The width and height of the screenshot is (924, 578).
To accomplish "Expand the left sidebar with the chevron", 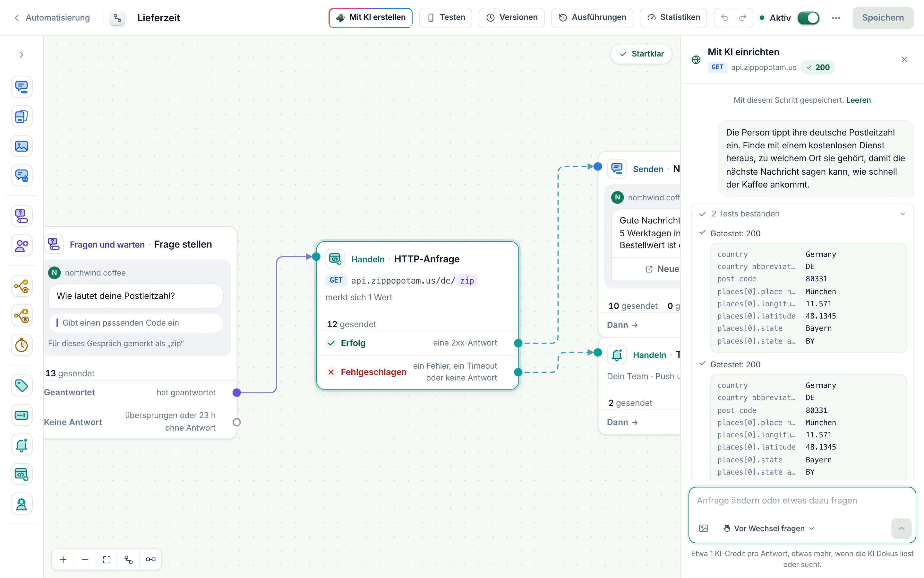I will click(x=21, y=55).
